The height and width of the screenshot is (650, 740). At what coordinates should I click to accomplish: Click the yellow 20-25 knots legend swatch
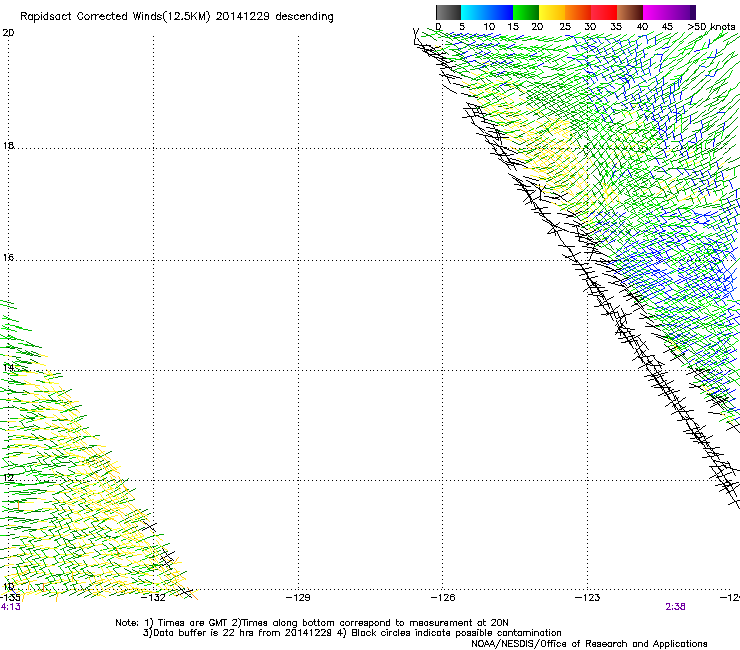pos(552,12)
